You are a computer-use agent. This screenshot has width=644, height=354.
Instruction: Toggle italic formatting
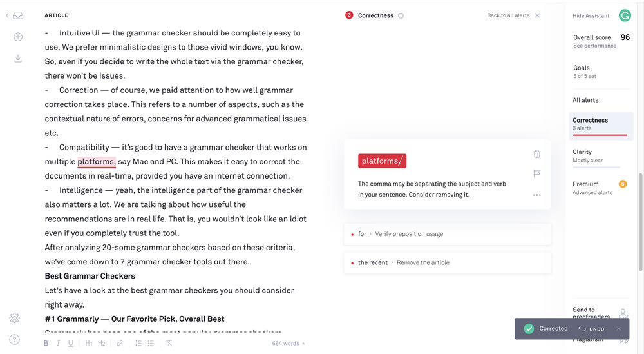[58, 343]
